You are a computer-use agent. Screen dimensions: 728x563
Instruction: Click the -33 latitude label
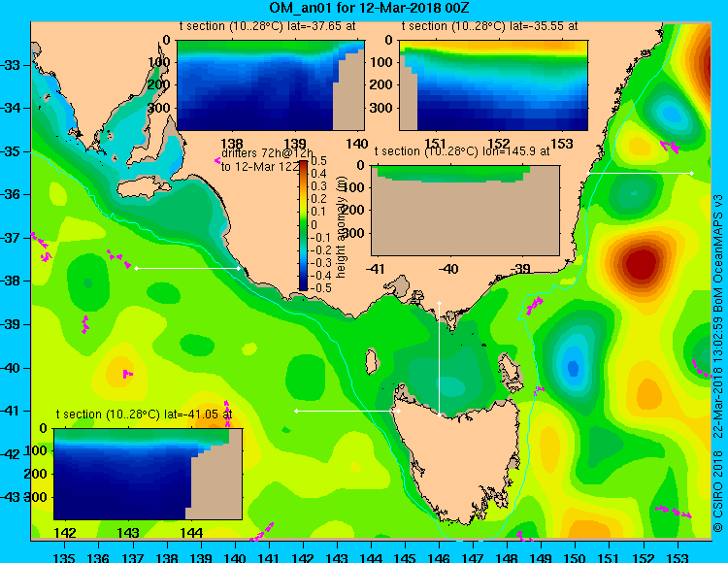(x=10, y=65)
